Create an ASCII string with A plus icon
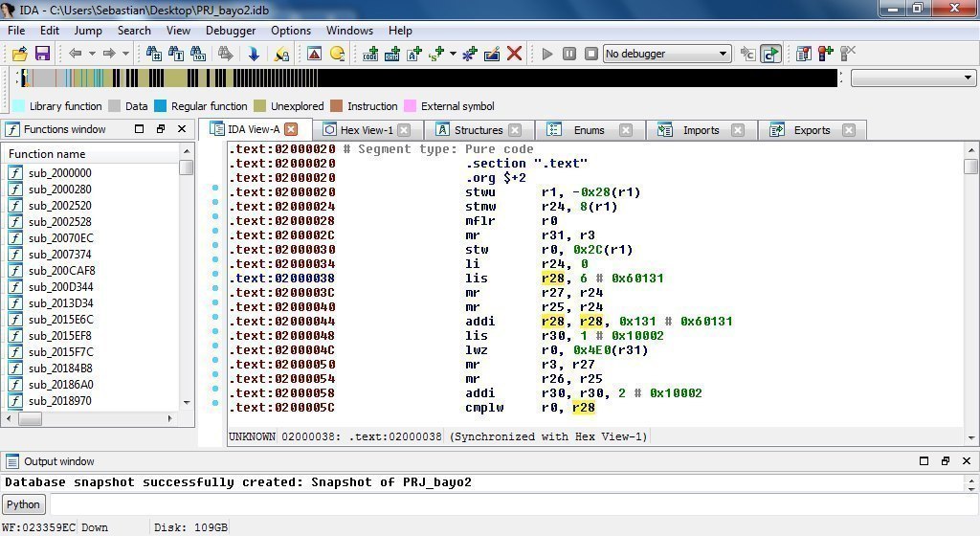980x536 pixels. click(x=413, y=54)
